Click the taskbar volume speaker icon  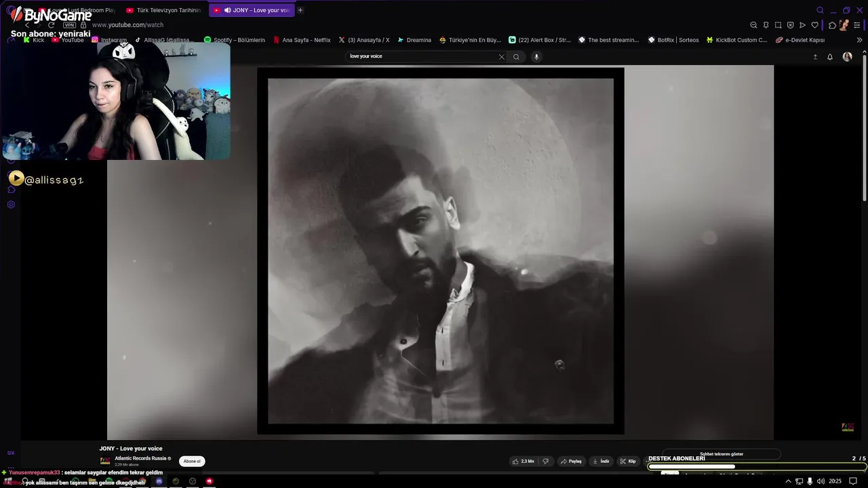[x=821, y=481]
